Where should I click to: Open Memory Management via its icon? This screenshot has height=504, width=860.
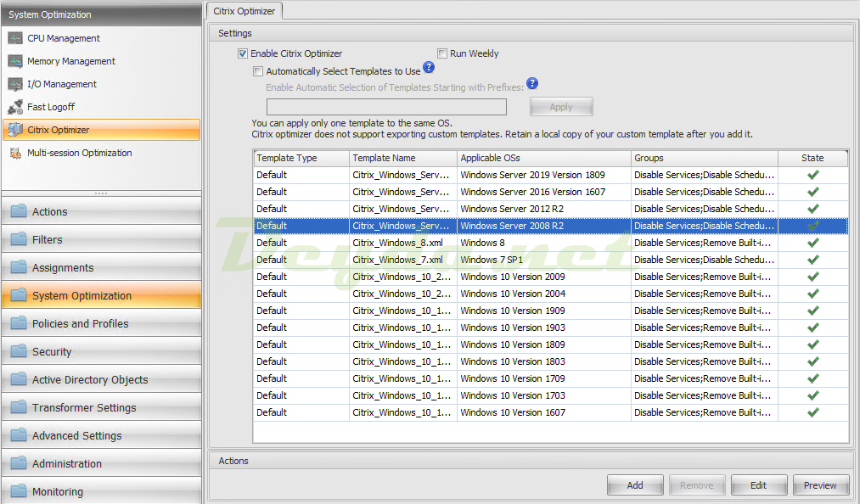(15, 61)
